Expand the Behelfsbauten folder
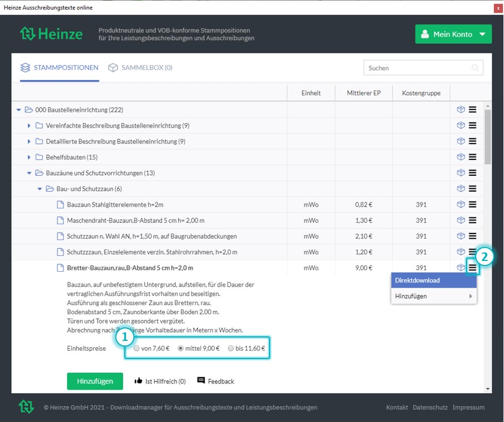This screenshot has width=504, height=422. pyautogui.click(x=29, y=157)
